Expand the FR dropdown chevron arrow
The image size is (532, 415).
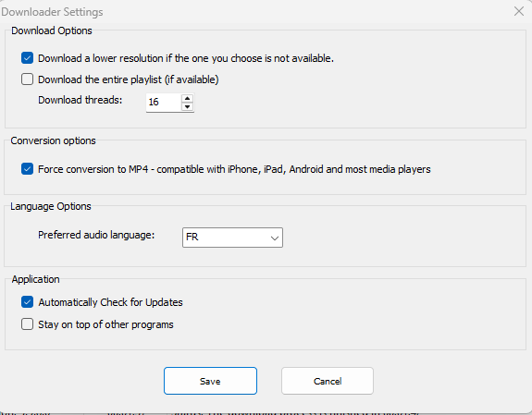point(275,238)
